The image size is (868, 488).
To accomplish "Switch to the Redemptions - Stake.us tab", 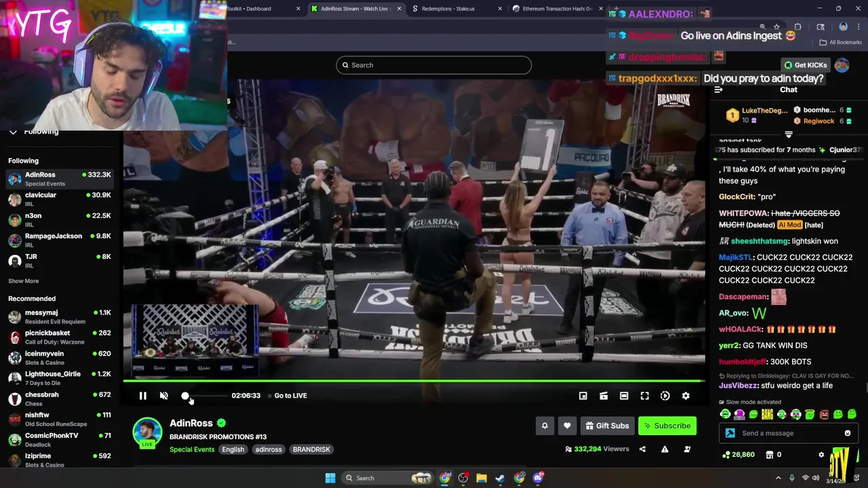I will pos(454,9).
